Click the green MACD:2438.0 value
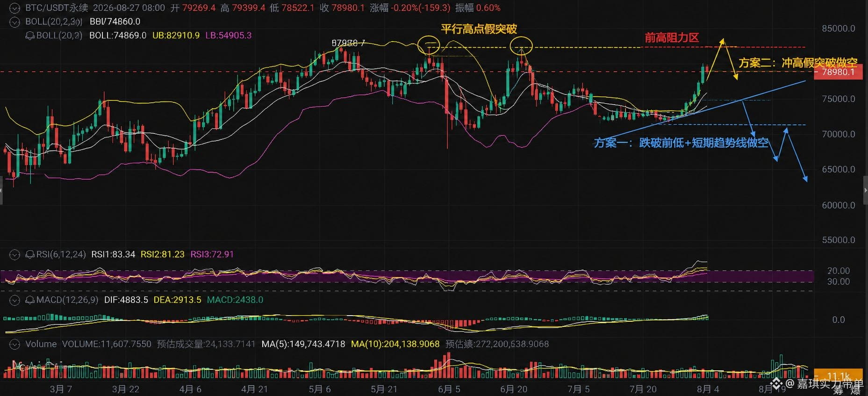The height and width of the screenshot is (396, 868). [235, 300]
